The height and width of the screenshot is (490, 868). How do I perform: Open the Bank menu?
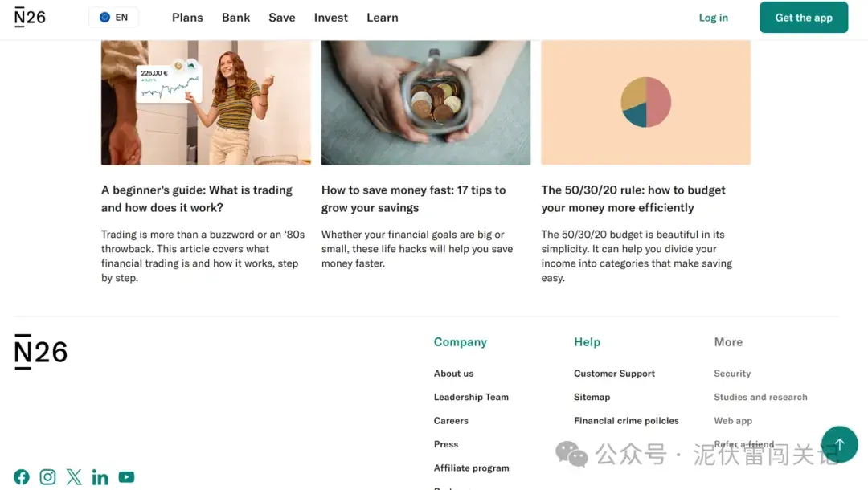click(x=236, y=18)
